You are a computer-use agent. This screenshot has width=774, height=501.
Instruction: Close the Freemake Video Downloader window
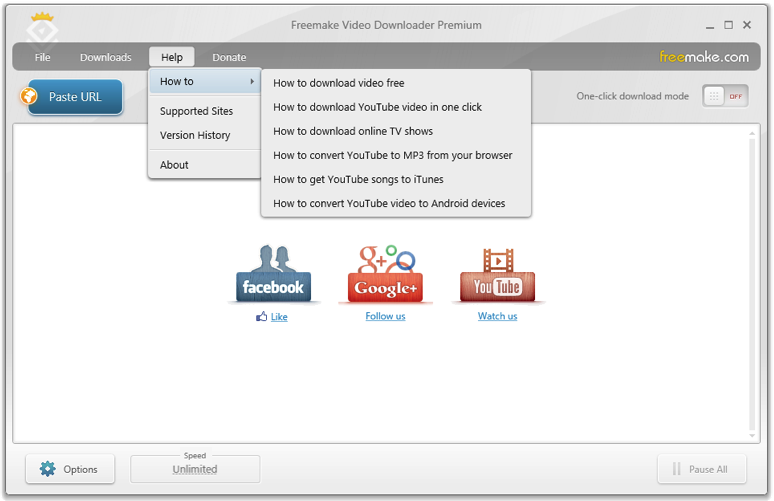747,25
